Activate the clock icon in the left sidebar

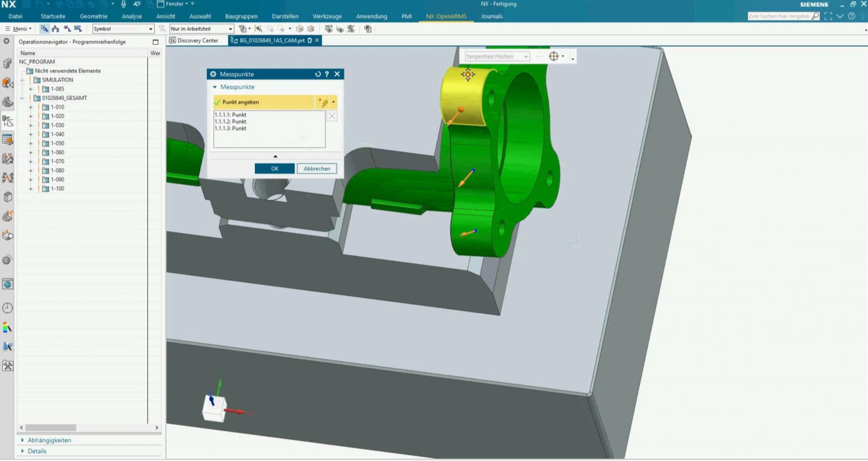click(7, 307)
